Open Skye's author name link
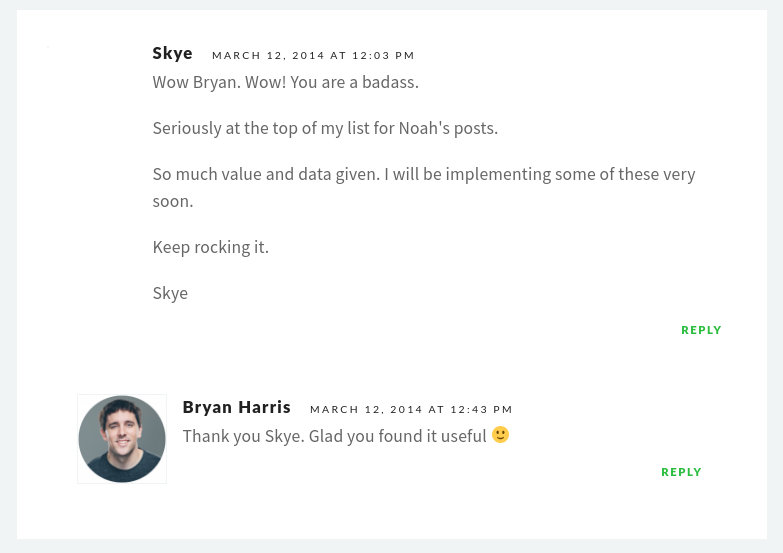The image size is (783, 553). [172, 53]
